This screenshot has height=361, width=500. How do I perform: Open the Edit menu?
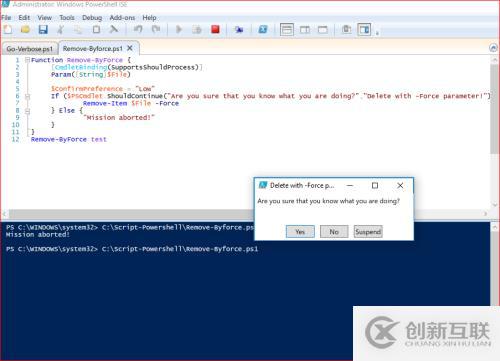click(x=24, y=18)
